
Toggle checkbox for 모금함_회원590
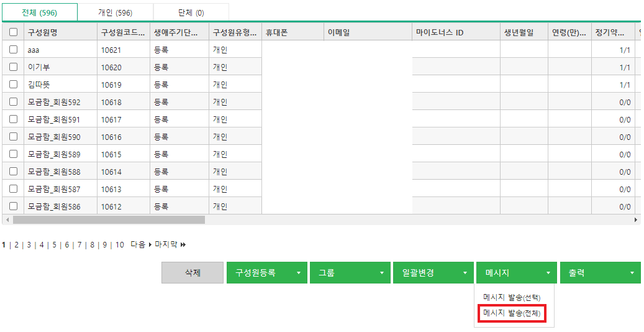coord(13,137)
